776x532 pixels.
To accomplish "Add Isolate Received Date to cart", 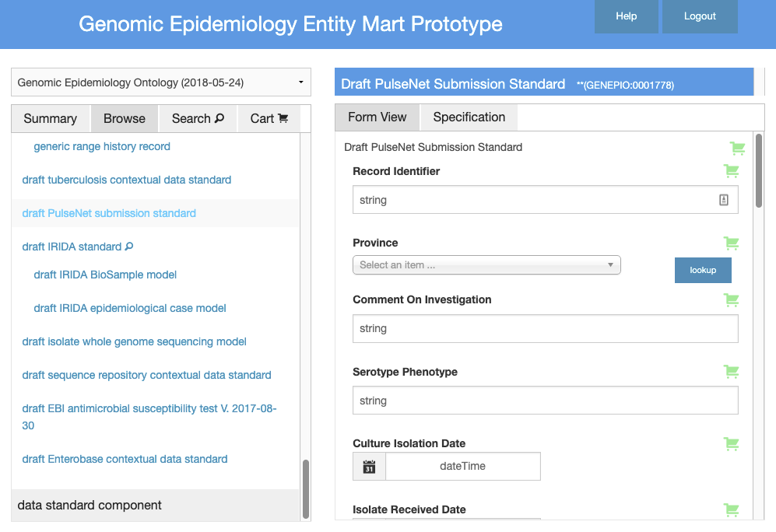I will click(731, 510).
